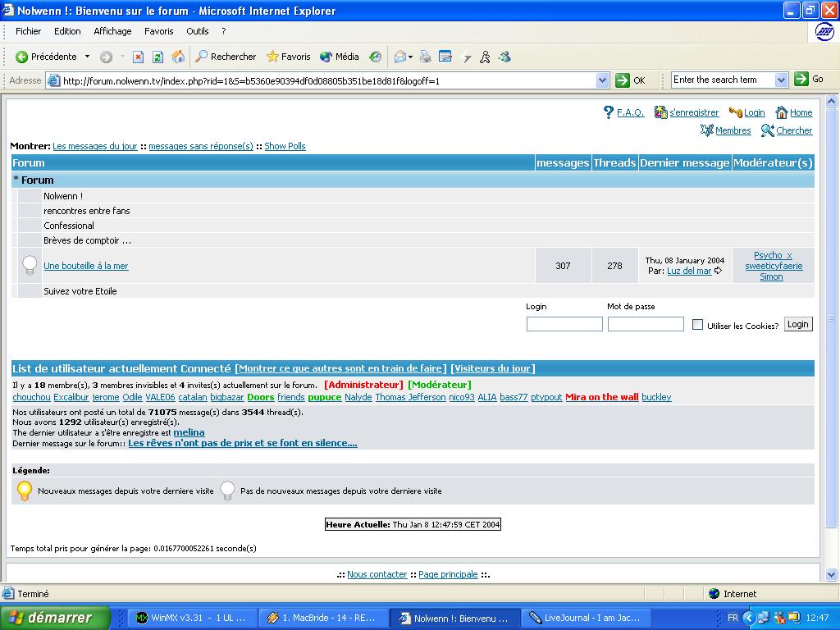Click the Stop loading toolbar icon
This screenshot has height=630, width=840.
point(138,57)
